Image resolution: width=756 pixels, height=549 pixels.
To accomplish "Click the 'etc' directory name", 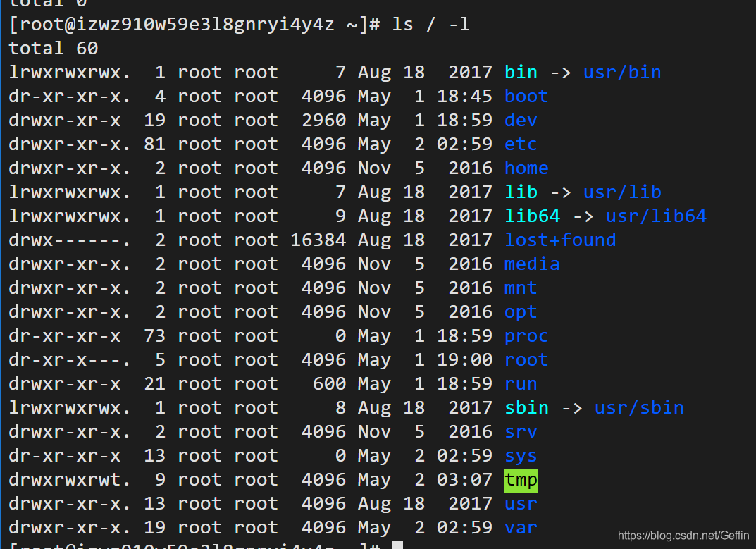I will tap(521, 144).
